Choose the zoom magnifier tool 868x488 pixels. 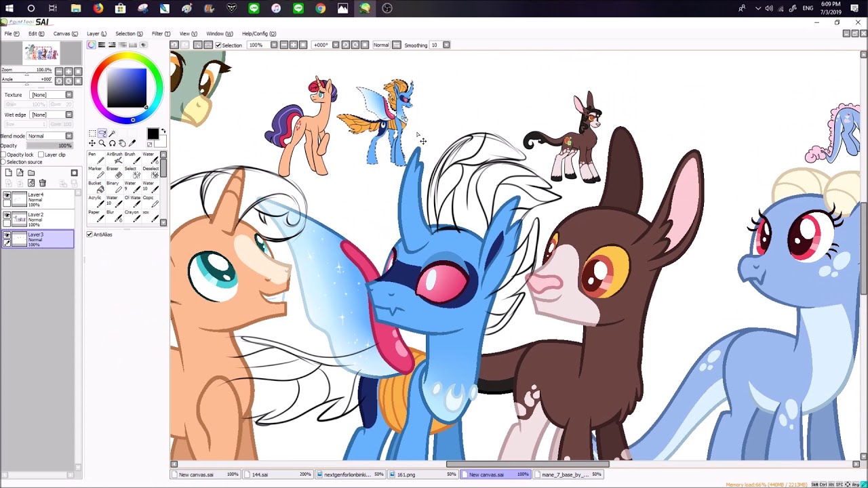pos(102,143)
